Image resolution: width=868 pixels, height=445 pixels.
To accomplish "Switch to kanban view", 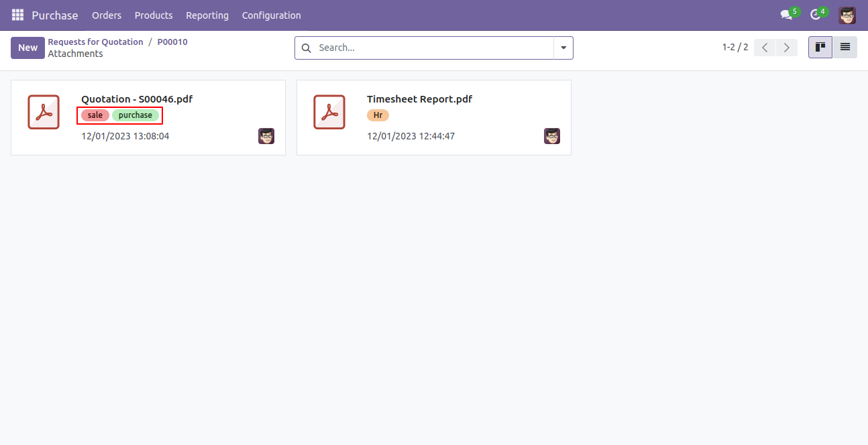I will 820,47.
